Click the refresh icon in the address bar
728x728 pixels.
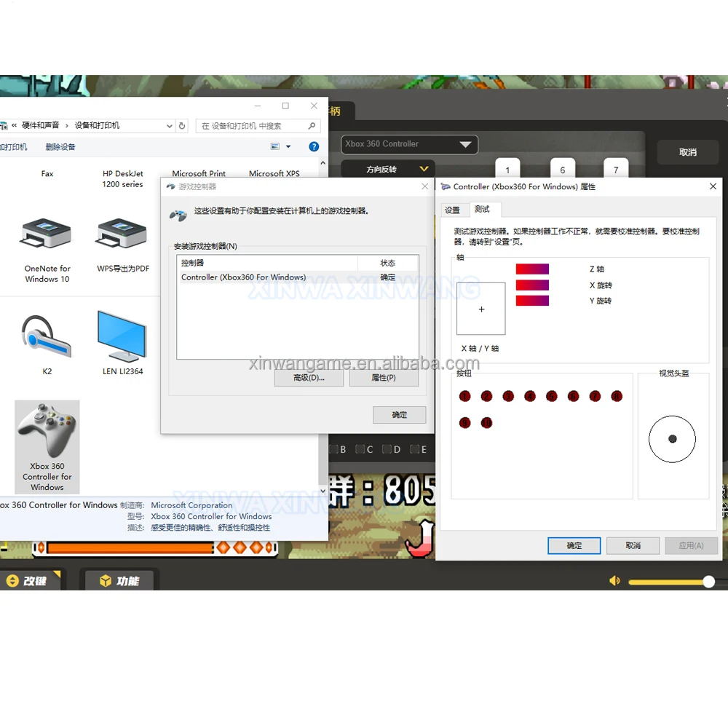pos(182,126)
